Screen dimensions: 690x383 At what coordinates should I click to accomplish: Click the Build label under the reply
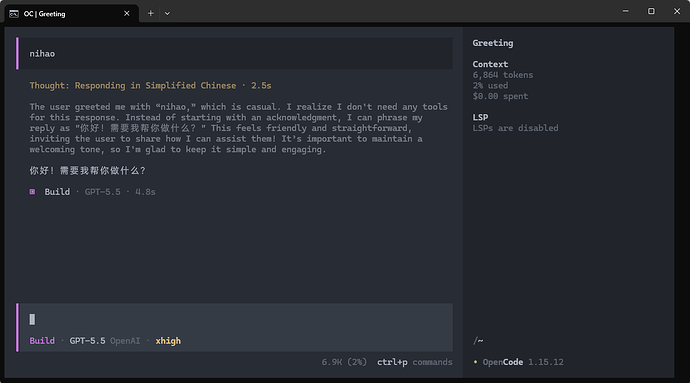point(57,192)
